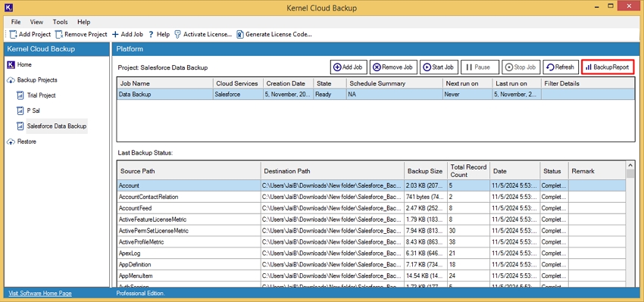The height and width of the screenshot is (302, 644).
Task: Click the Filter Details column header
Action: pyautogui.click(x=588, y=83)
